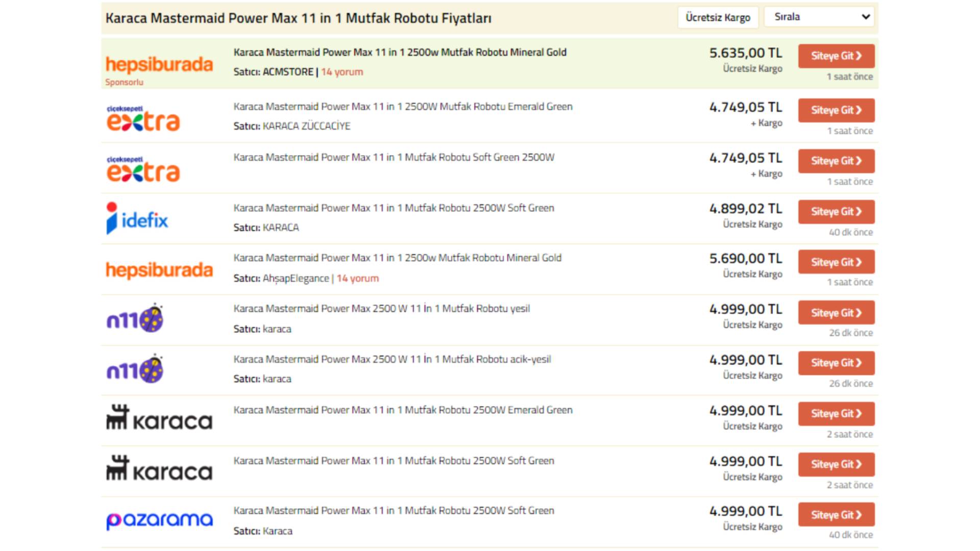Viewport: 980px width, 551px height.
Task: Click the n11 logo for yesil listing
Action: point(135,318)
